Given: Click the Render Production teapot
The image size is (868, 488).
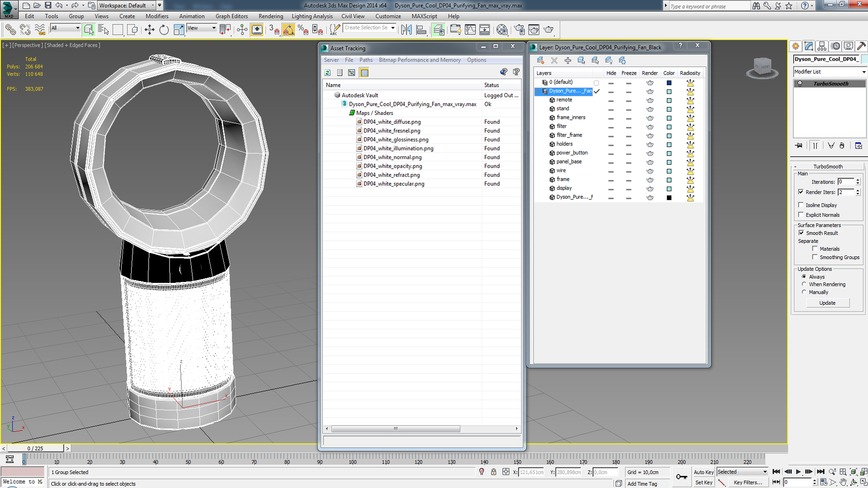Looking at the screenshot, I should (x=548, y=30).
